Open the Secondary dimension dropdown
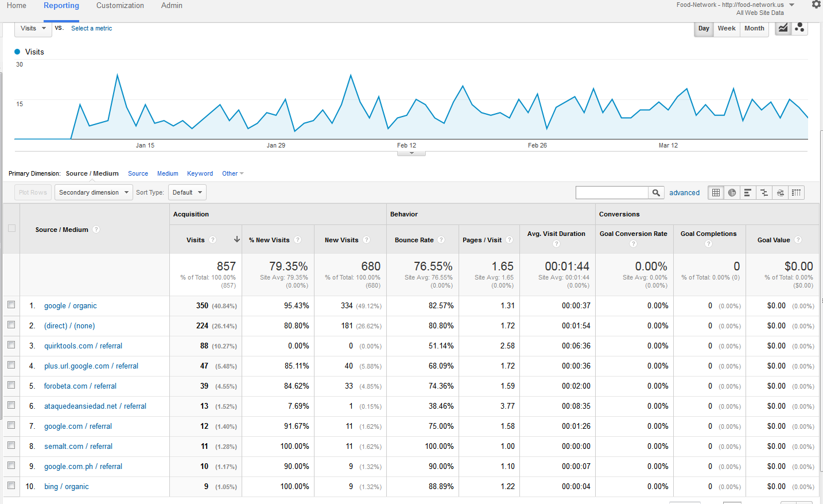 coord(94,192)
